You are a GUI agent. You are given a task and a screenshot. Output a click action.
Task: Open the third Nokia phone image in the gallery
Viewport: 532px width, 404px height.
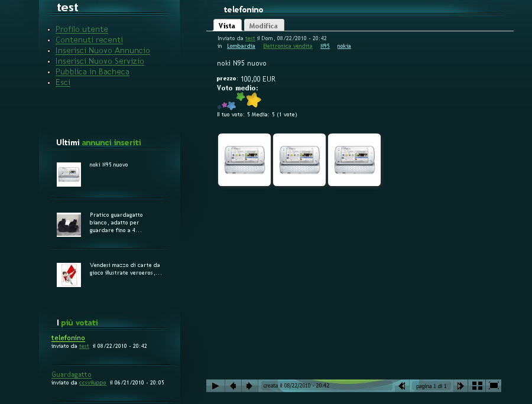click(354, 159)
